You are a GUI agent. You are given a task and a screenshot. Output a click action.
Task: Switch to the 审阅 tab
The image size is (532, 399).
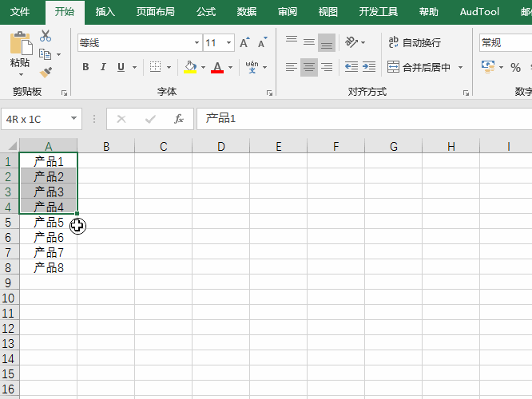[x=288, y=12]
